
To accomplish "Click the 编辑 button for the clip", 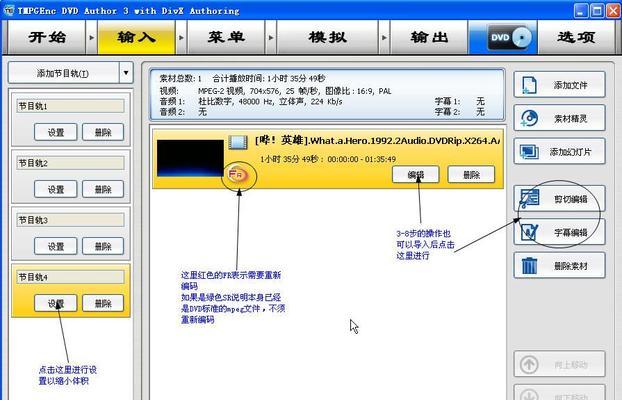I will pyautogui.click(x=416, y=175).
